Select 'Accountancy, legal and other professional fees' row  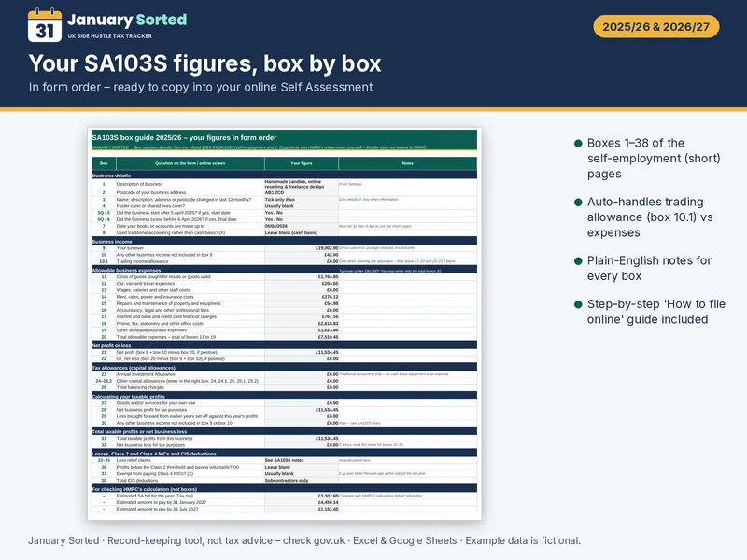(284, 310)
